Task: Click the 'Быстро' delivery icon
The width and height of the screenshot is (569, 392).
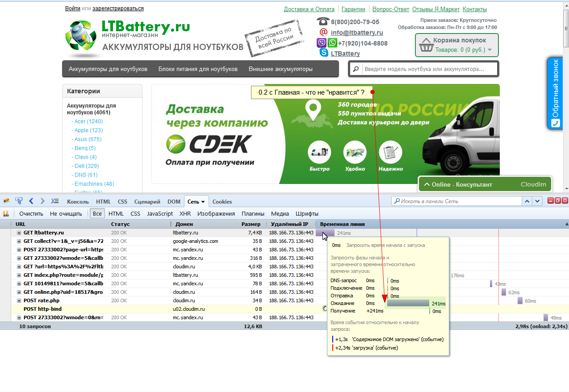Action: click(319, 152)
